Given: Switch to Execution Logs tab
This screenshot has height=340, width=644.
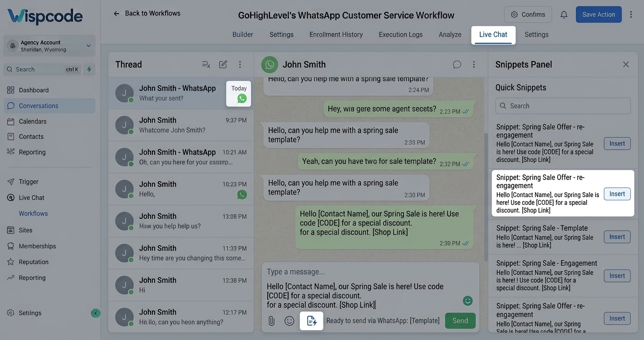Looking at the screenshot, I should click(401, 34).
